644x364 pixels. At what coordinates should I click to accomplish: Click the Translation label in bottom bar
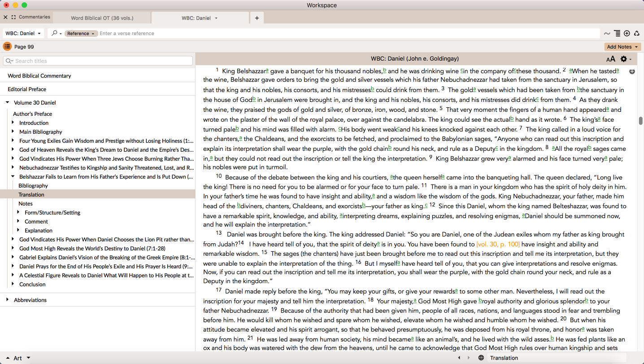point(504,358)
